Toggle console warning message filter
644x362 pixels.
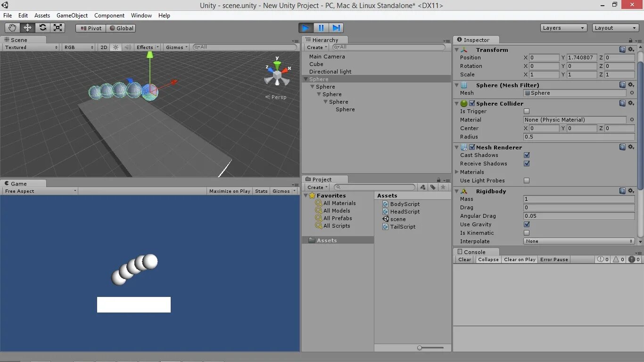point(619,259)
